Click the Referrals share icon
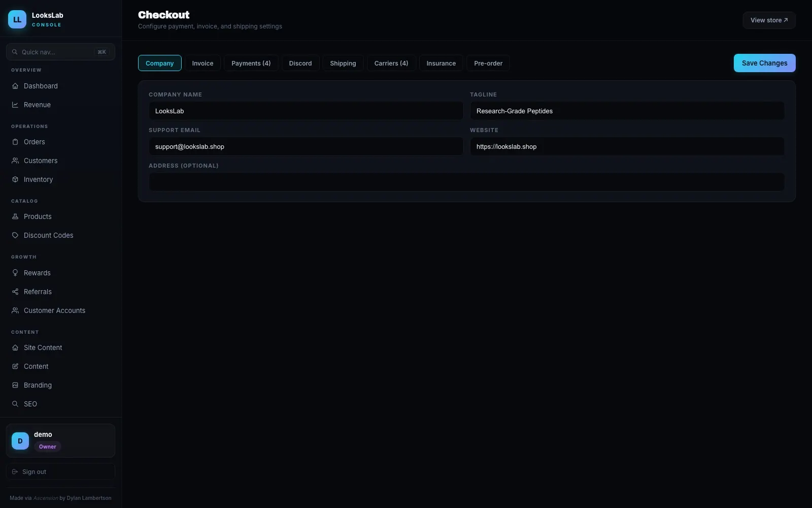Image resolution: width=812 pixels, height=508 pixels. pos(15,292)
